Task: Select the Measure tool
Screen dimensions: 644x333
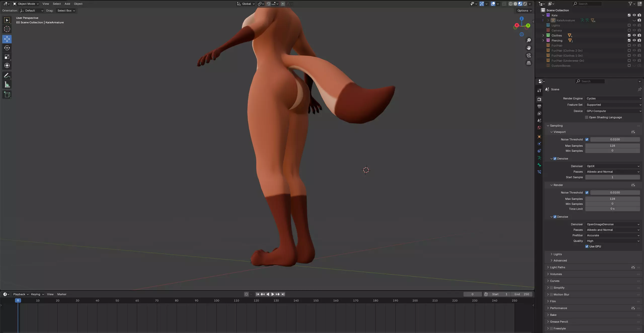Action: pyautogui.click(x=7, y=85)
